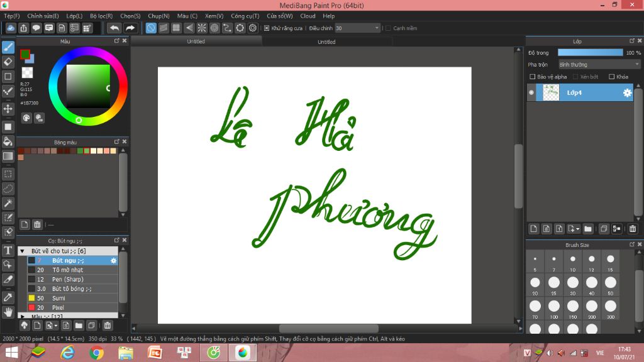644x362 pixels.
Task: Switch to the second Untitled tab
Action: [326, 42]
